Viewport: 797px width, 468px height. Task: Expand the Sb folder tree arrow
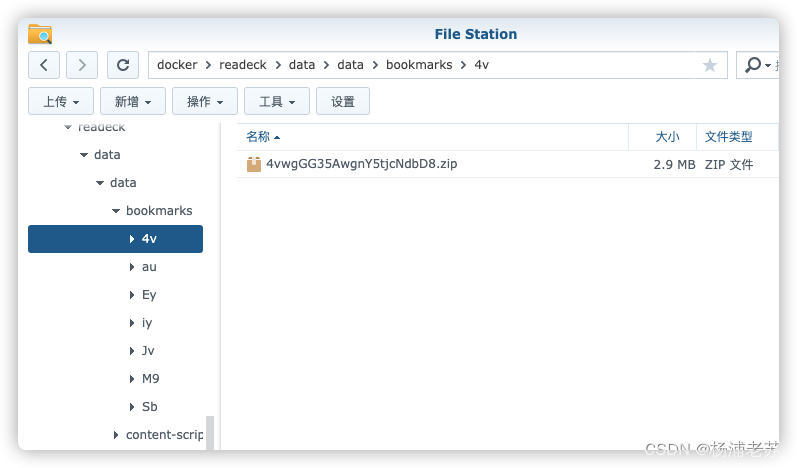(x=132, y=407)
